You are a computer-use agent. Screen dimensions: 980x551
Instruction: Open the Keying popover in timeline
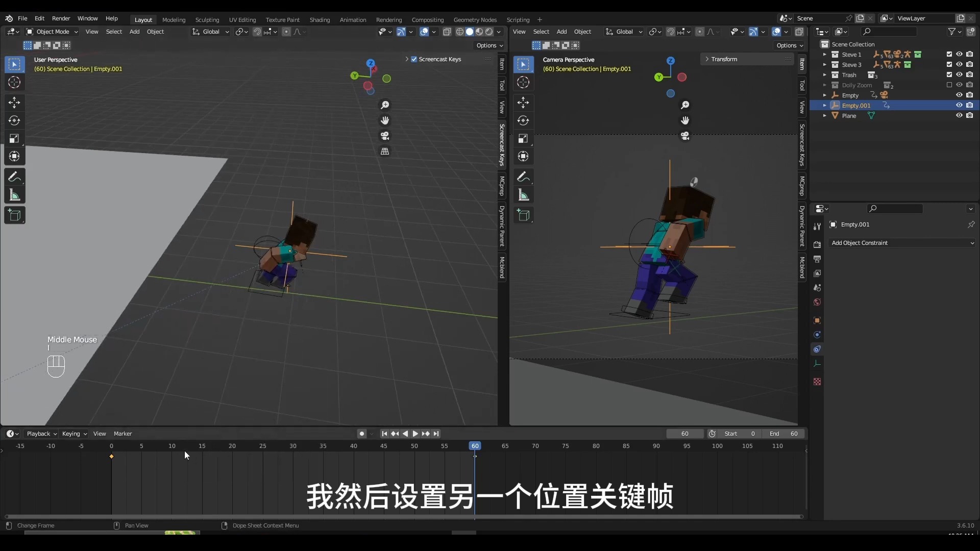point(74,434)
